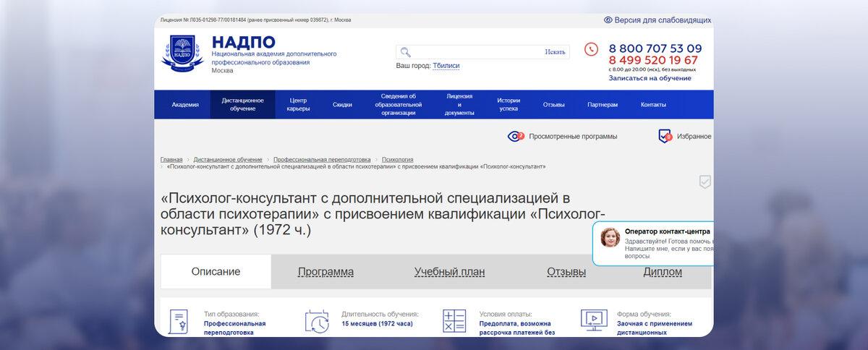Open Сведения об образовательной организации menu
This screenshot has width=868, height=350.
[398, 105]
